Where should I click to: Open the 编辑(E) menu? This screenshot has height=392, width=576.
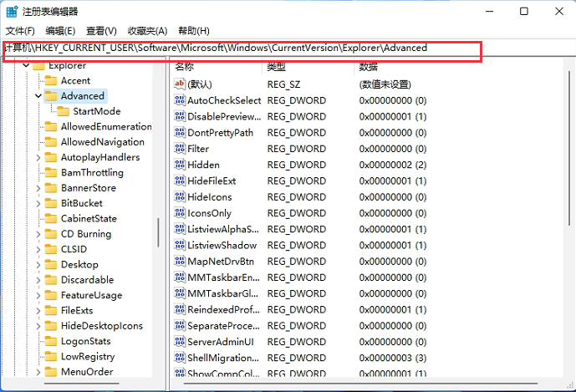pos(60,31)
